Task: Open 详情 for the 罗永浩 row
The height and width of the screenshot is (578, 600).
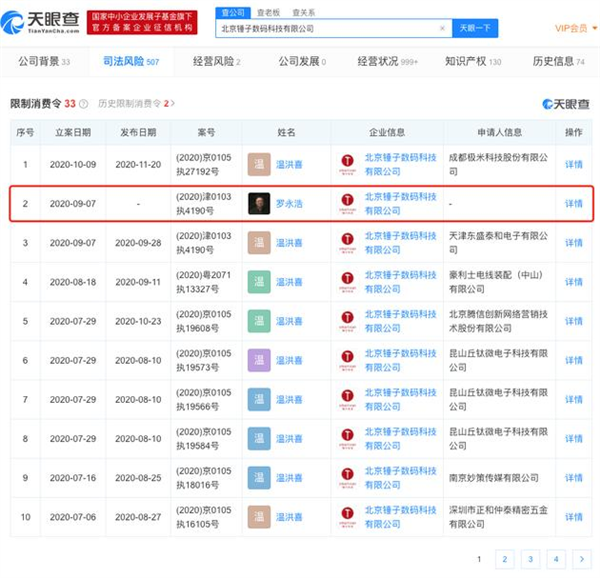Action: pyautogui.click(x=573, y=204)
